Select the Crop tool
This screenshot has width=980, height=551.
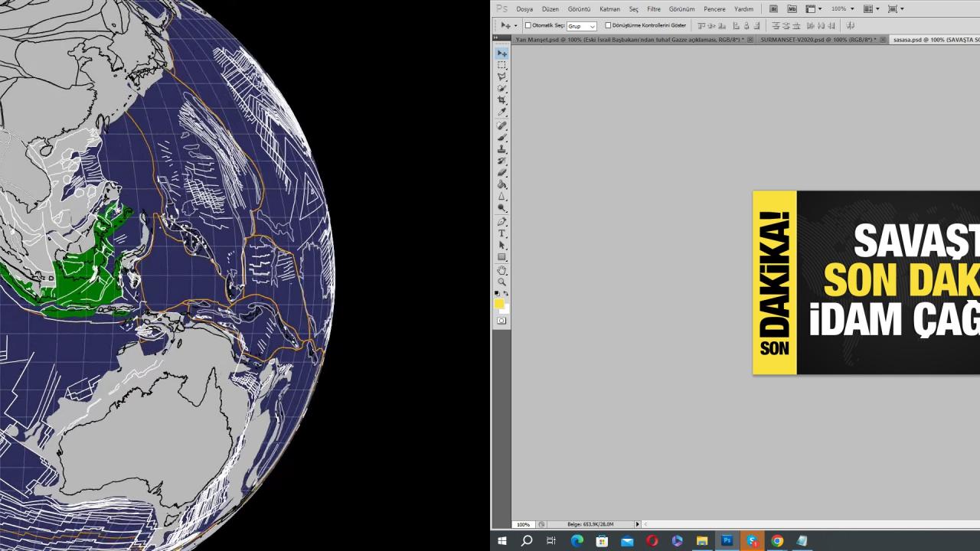pos(501,100)
